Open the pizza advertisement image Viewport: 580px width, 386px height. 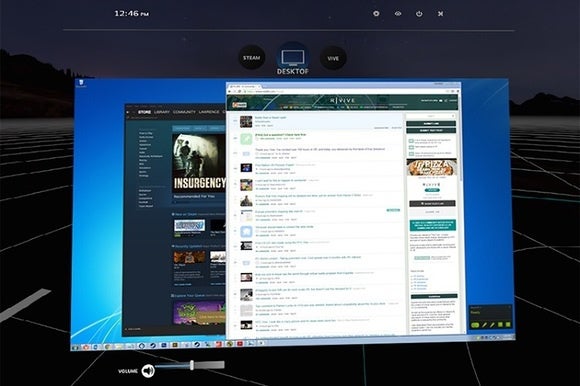(432, 168)
